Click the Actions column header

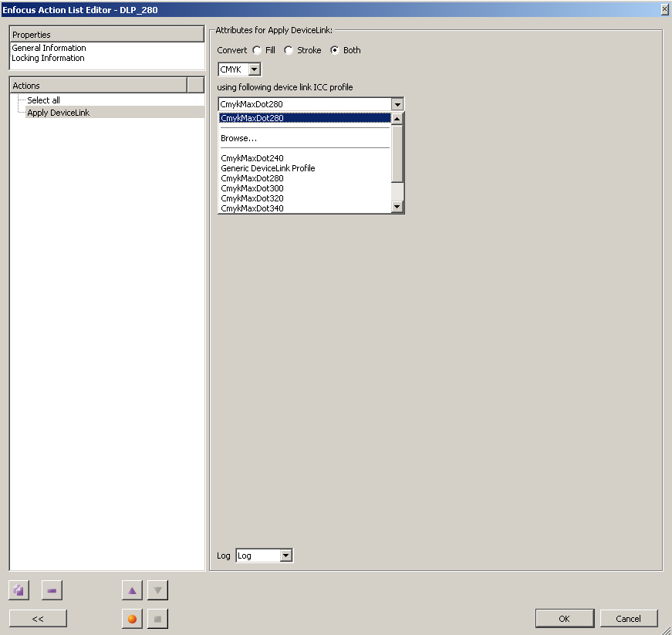[98, 86]
